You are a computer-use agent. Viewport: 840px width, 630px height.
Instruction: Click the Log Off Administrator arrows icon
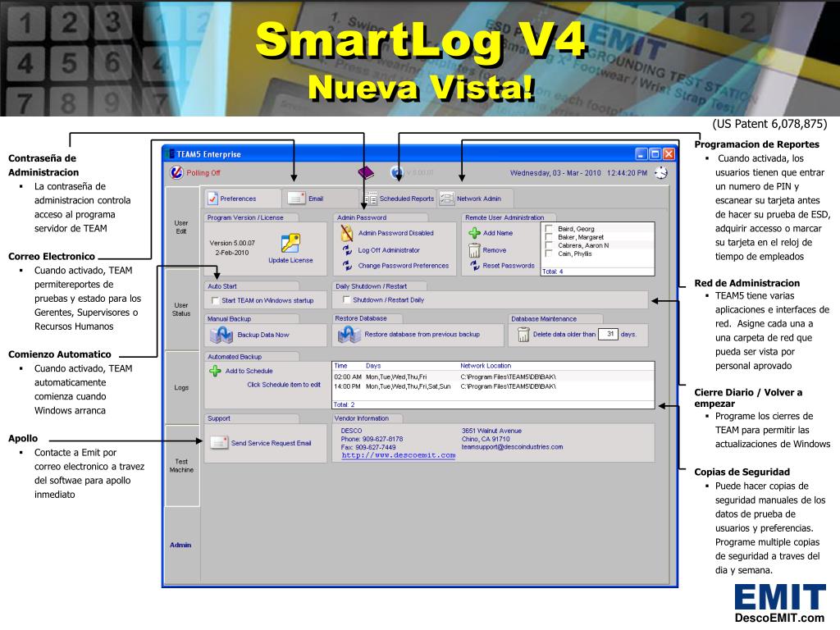tap(347, 250)
